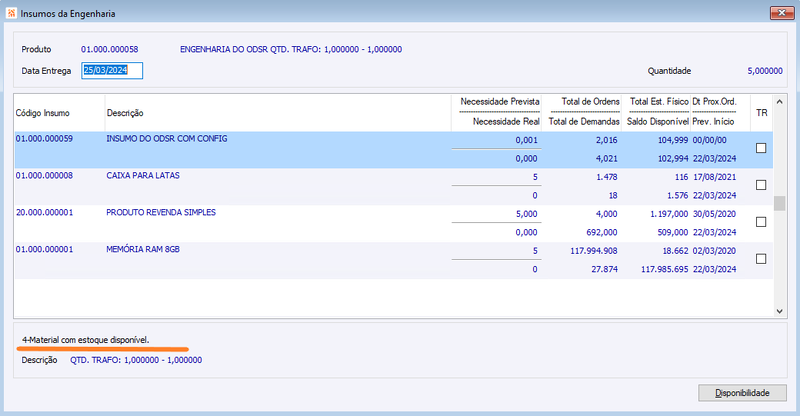Click the 18.662 physical stock cell
Screen dimensions: 800x416
click(x=675, y=251)
